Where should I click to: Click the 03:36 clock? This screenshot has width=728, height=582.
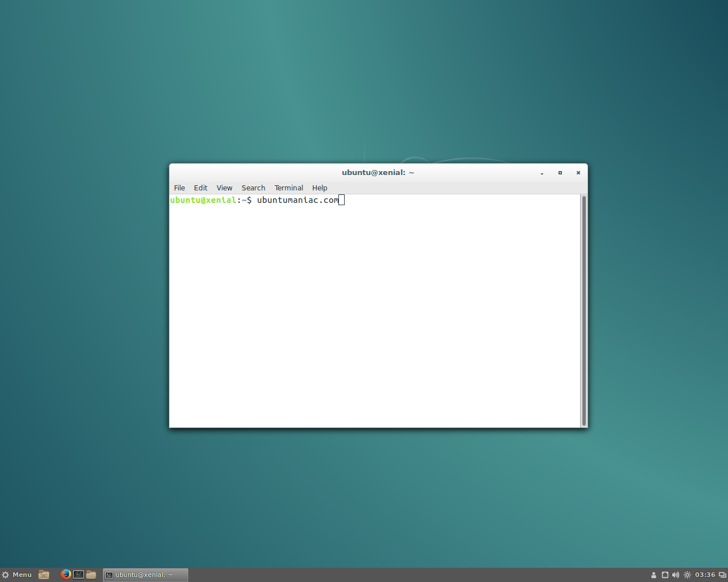705,575
